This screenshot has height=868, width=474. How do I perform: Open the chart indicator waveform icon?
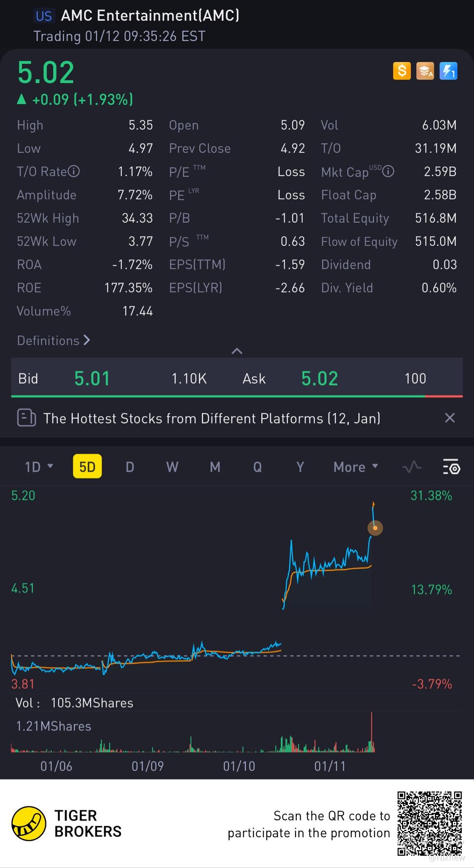coord(412,467)
